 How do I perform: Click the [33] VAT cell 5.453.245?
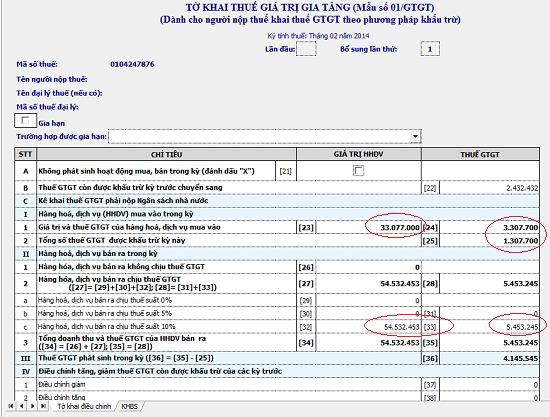[489, 327]
